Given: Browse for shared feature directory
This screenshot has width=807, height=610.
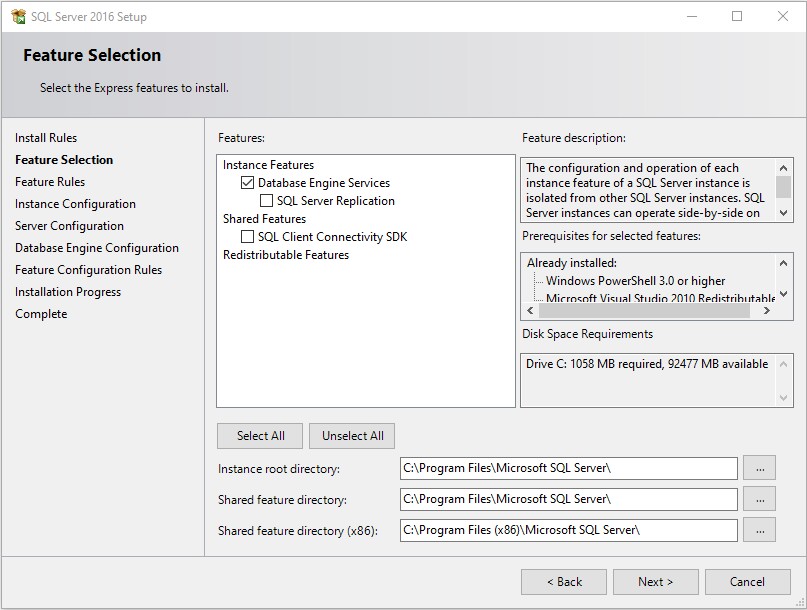Looking at the screenshot, I should pyautogui.click(x=760, y=499).
